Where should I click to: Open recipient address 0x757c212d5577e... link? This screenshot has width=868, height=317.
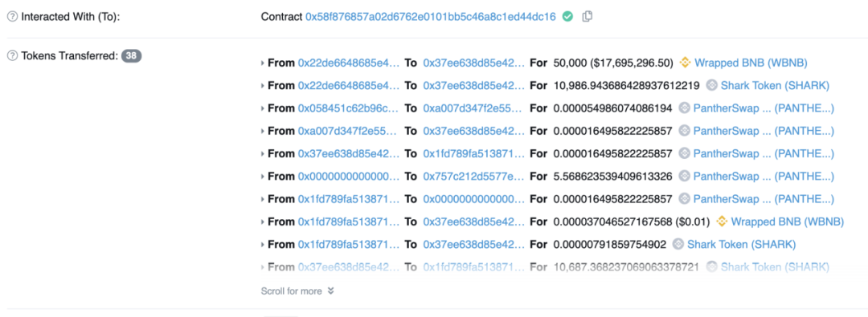click(x=473, y=176)
